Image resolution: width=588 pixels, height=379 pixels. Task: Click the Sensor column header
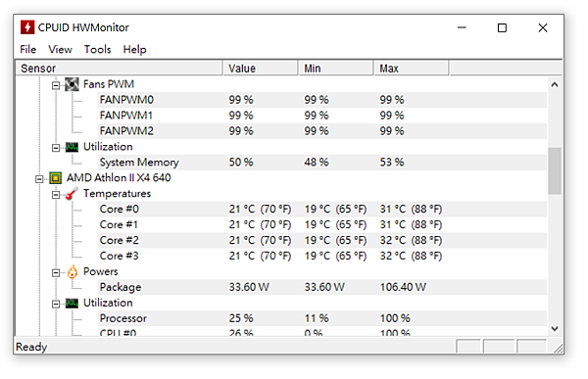pos(120,69)
